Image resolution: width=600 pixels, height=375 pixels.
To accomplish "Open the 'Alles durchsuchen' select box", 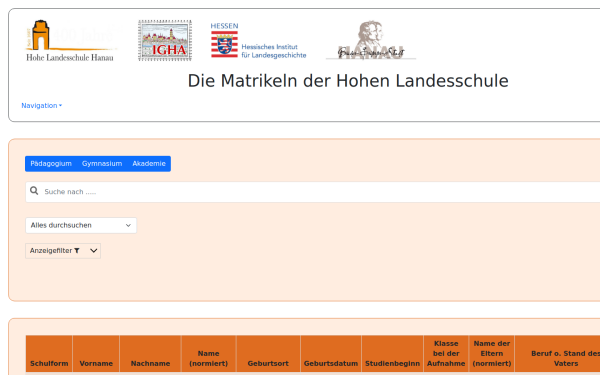I will pos(81,225).
